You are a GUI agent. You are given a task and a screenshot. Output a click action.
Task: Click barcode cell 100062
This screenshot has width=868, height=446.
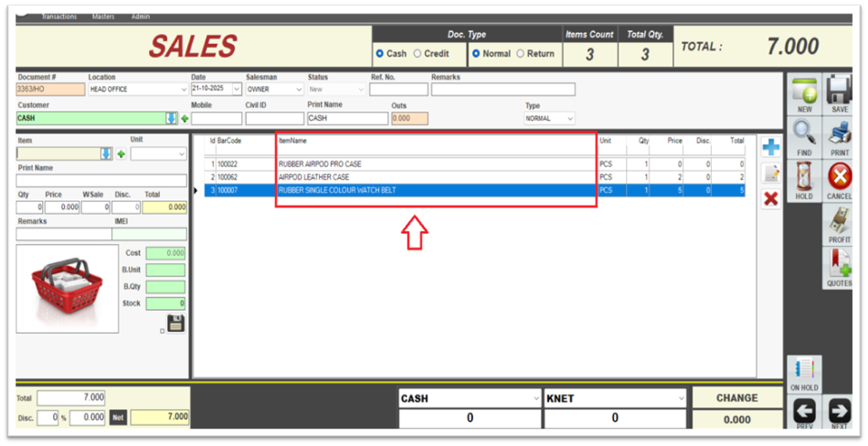228,177
